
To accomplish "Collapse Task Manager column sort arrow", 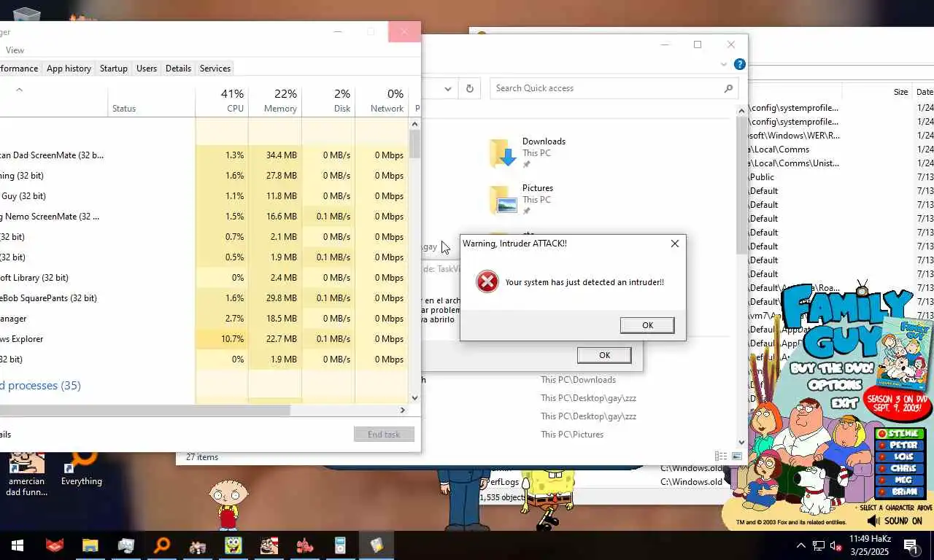I will pyautogui.click(x=20, y=90).
